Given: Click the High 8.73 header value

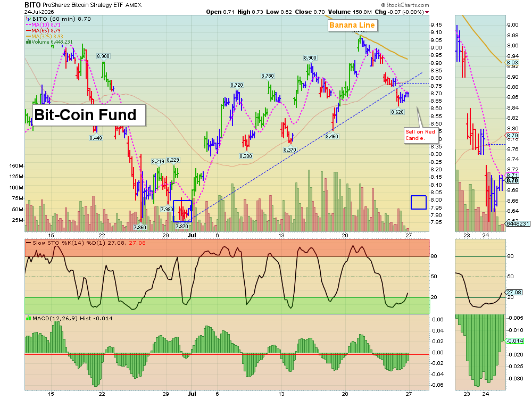Looking at the screenshot, I should pyautogui.click(x=250, y=12).
